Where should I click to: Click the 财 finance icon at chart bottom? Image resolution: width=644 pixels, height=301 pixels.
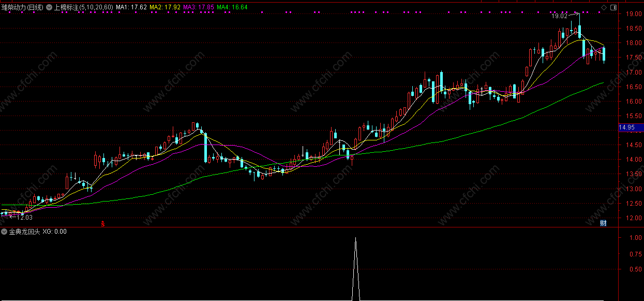tap(603, 223)
